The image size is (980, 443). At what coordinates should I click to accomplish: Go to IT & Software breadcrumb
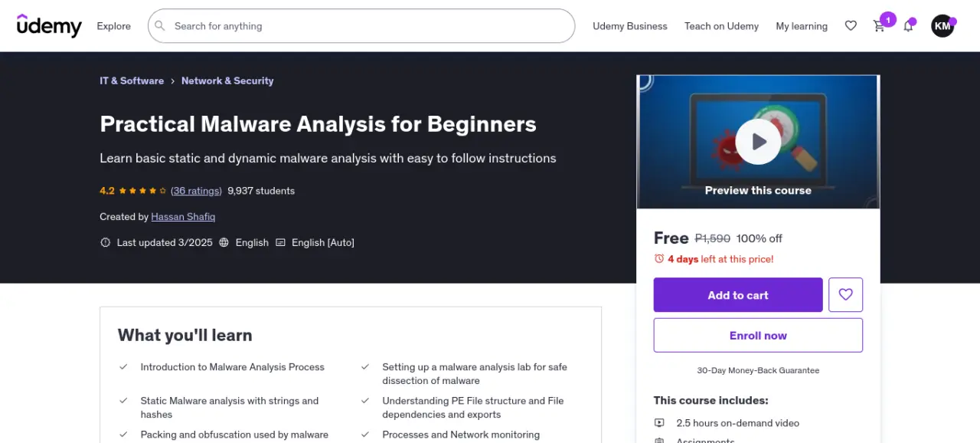point(132,80)
